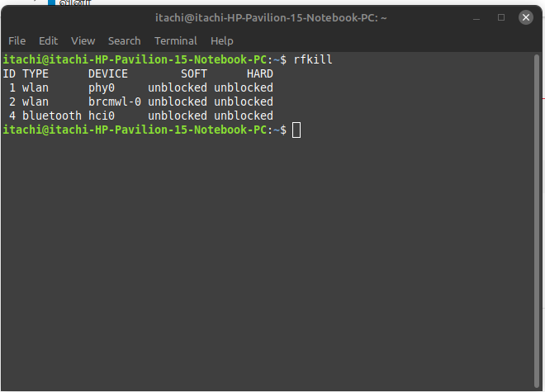Click the typed rfkill command text
The height and width of the screenshot is (392, 545).
coord(313,59)
